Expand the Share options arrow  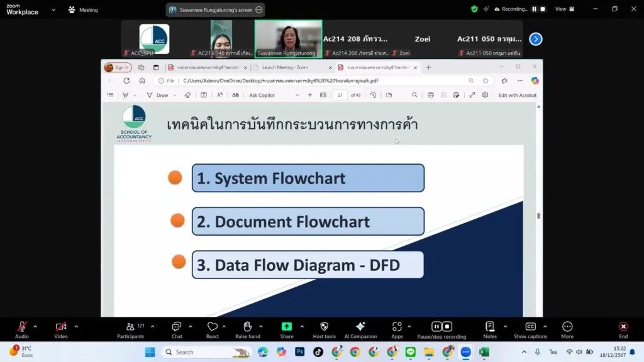pyautogui.click(x=302, y=327)
